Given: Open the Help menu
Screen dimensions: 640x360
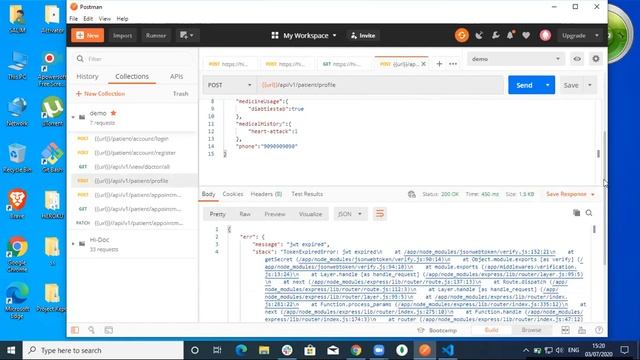Looking at the screenshot, I should tap(122, 19).
